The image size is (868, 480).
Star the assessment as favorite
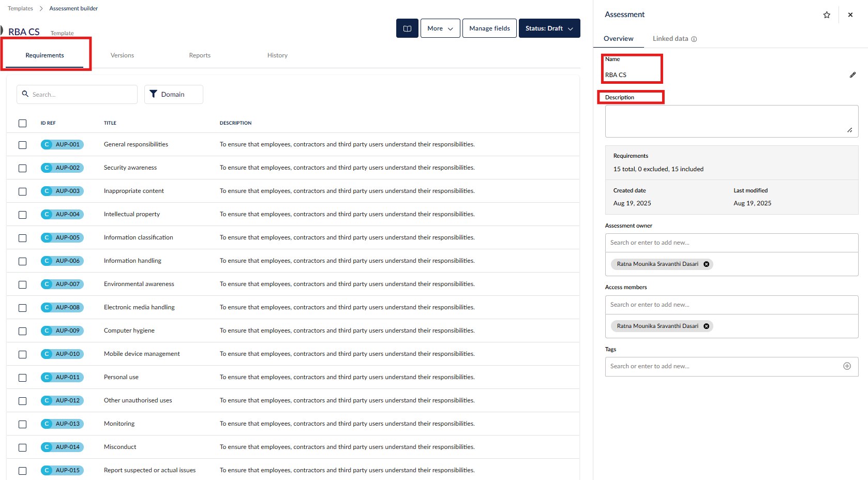827,15
